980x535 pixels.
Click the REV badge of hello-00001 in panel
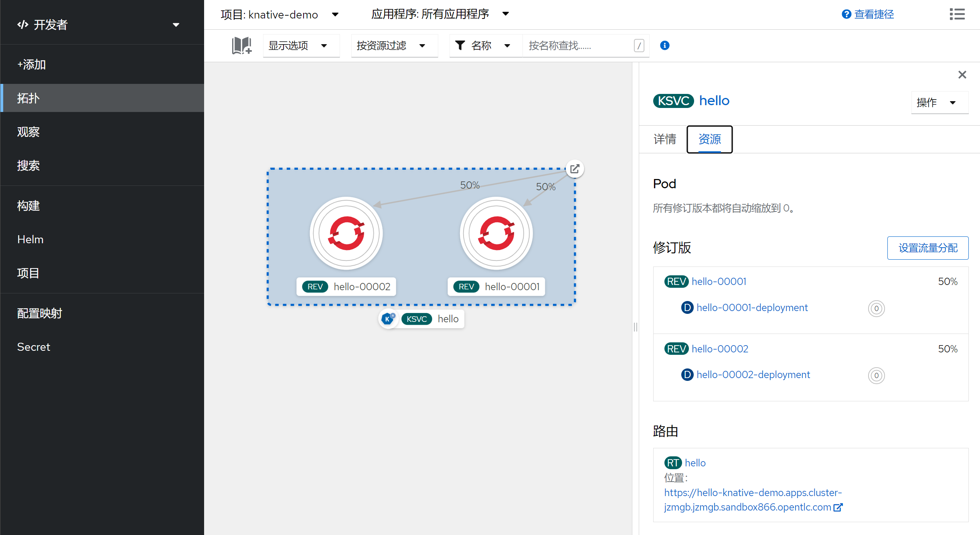click(x=676, y=282)
